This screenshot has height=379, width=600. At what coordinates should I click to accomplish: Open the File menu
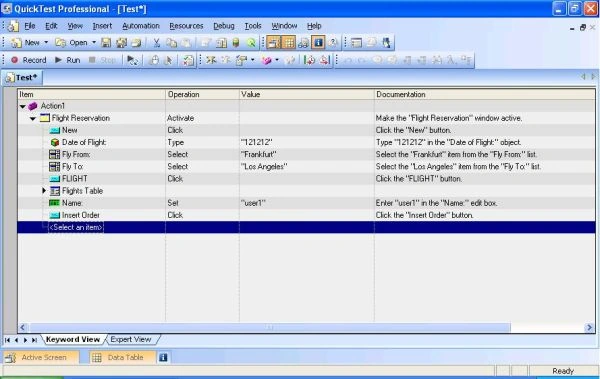click(x=29, y=26)
